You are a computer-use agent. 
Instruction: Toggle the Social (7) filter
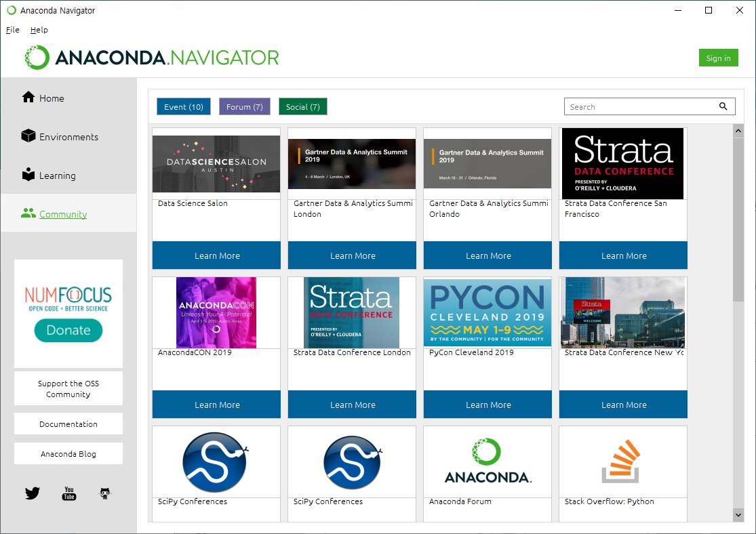pyautogui.click(x=303, y=106)
